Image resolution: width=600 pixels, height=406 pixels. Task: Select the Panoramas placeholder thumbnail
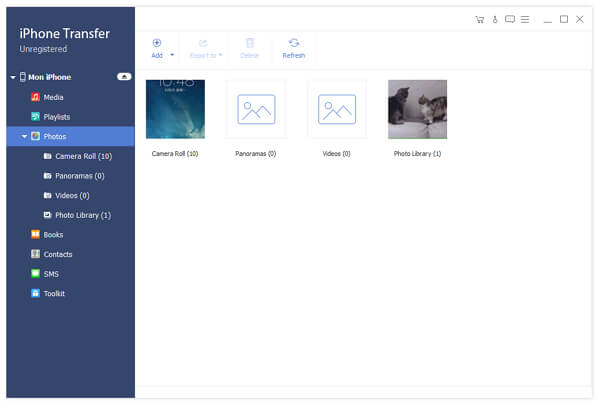(256, 109)
